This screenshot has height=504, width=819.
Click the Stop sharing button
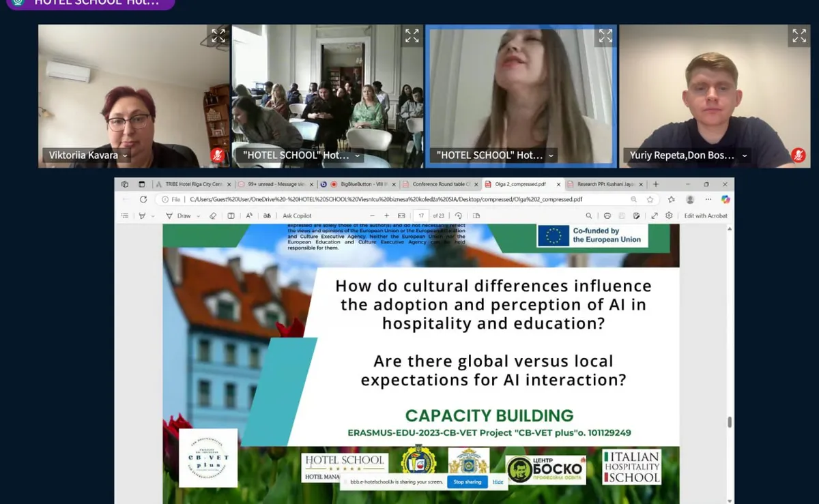468,481
